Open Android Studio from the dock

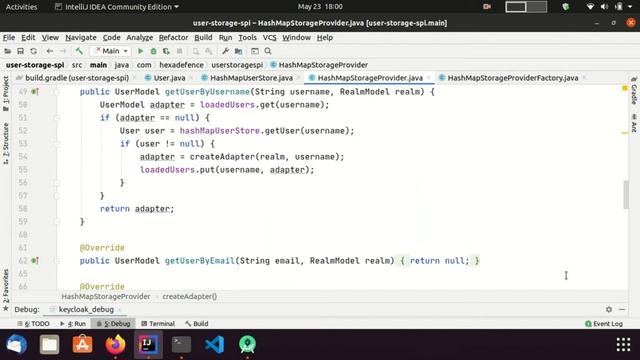247,344
